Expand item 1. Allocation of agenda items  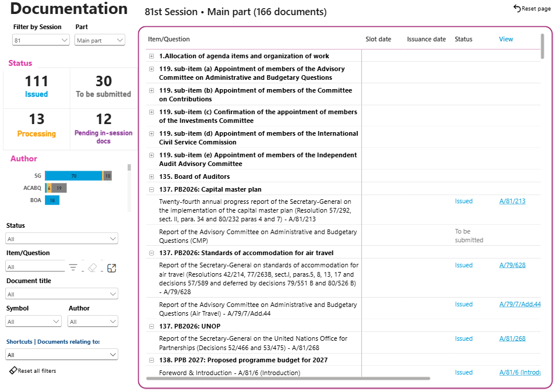tap(152, 56)
